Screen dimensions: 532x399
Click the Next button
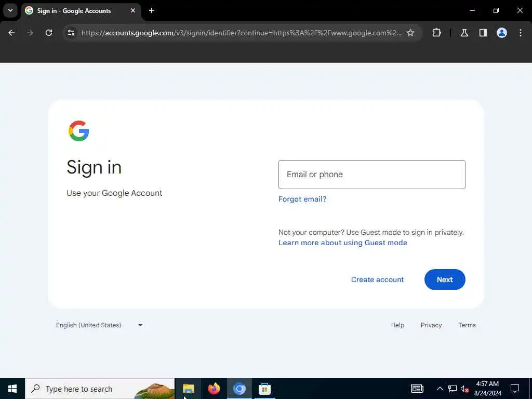(445, 280)
